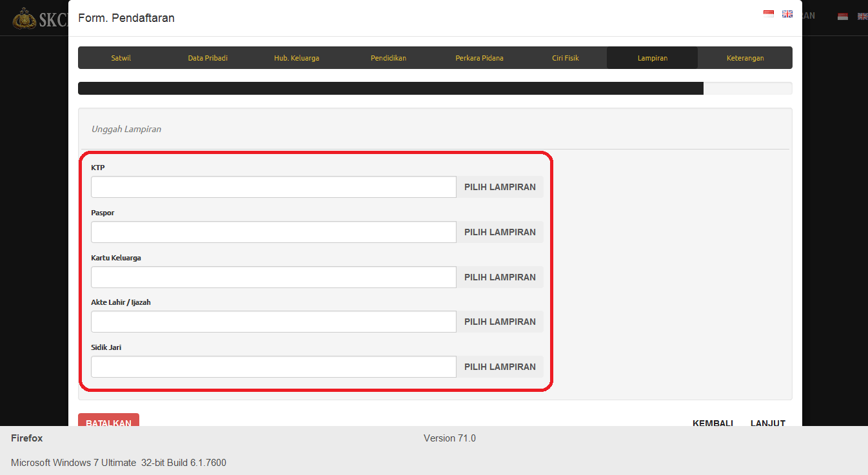Click the "Akte Lahir / Ijazah" label
The height and width of the screenshot is (475, 868).
pyautogui.click(x=121, y=302)
